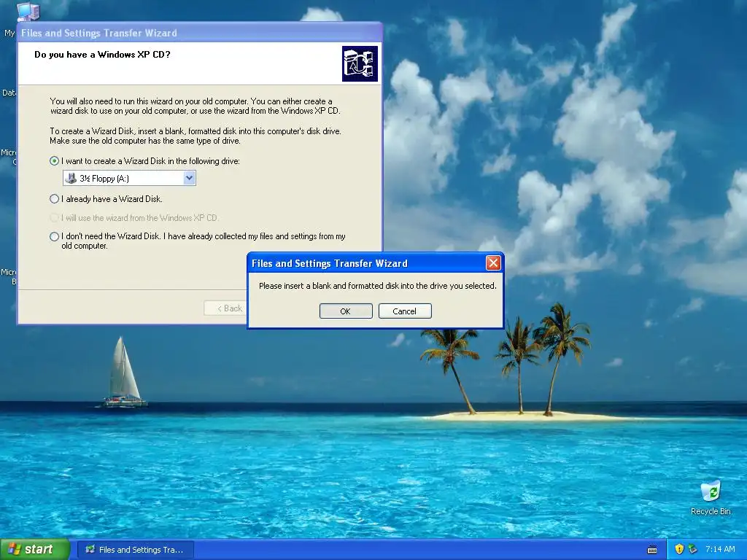The height and width of the screenshot is (560, 747).
Task: Click the yellow security shield tray icon
Action: 679,549
